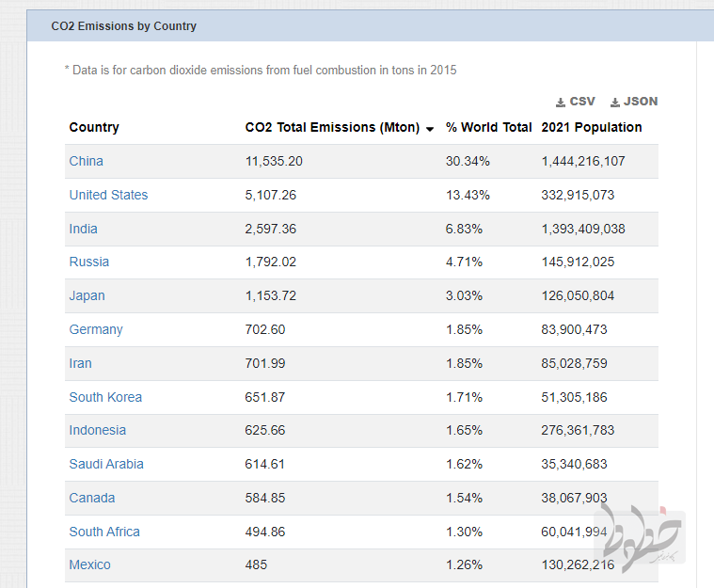Select United States emissions value 5,107.26
Screen dimensions: 714x588
click(271, 195)
